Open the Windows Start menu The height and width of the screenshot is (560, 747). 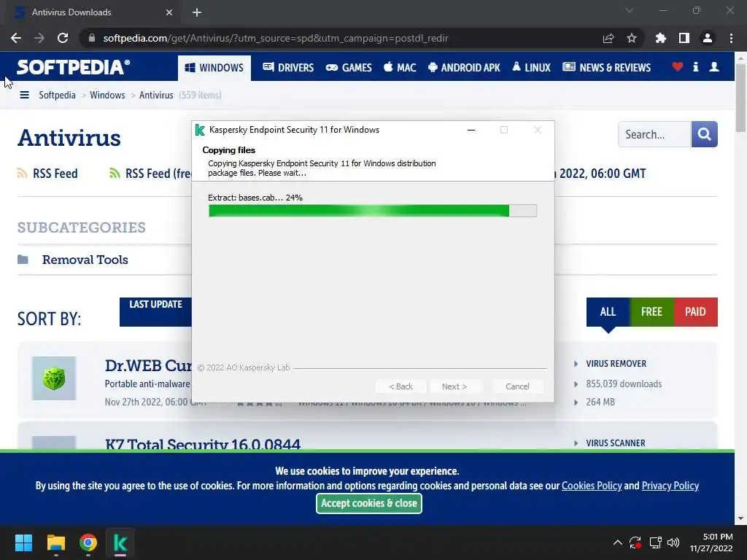24,542
